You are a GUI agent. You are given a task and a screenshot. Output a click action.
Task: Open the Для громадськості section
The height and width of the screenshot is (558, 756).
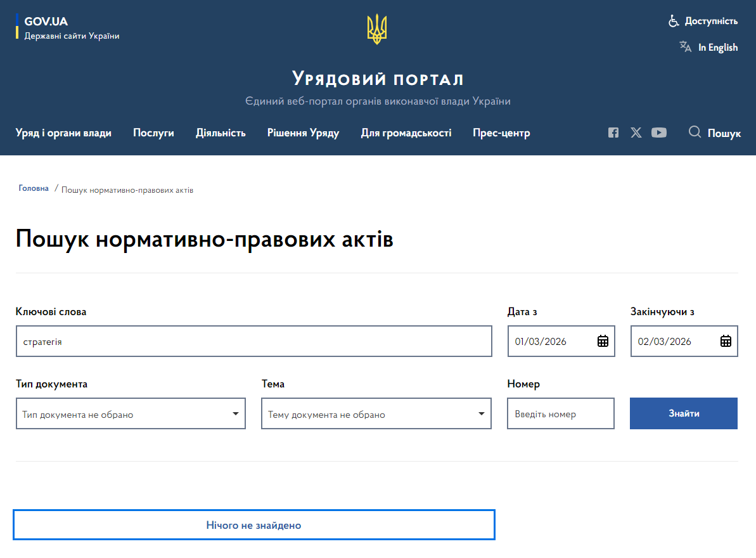point(406,133)
